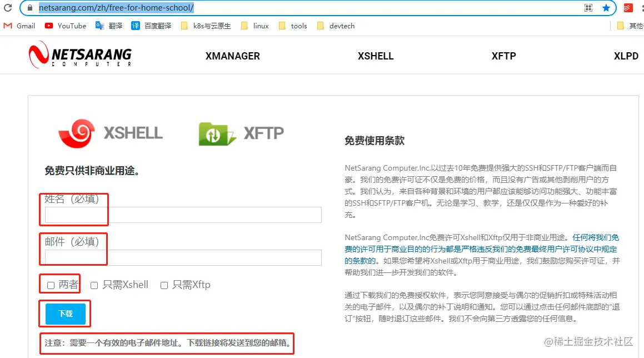Open the XMANAGER menu
This screenshot has height=358, width=644.
[232, 56]
